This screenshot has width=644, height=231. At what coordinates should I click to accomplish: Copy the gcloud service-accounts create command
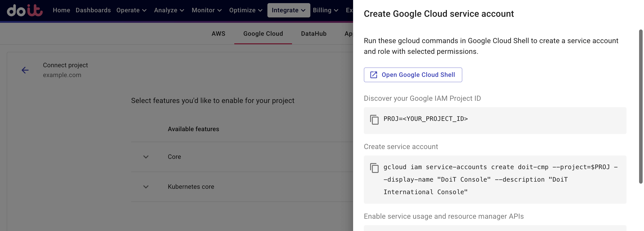[x=374, y=168]
